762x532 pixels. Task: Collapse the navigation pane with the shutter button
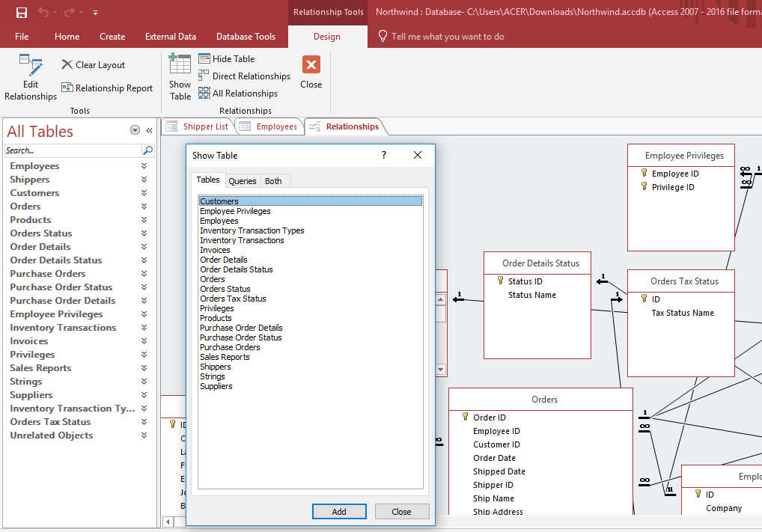click(x=149, y=130)
